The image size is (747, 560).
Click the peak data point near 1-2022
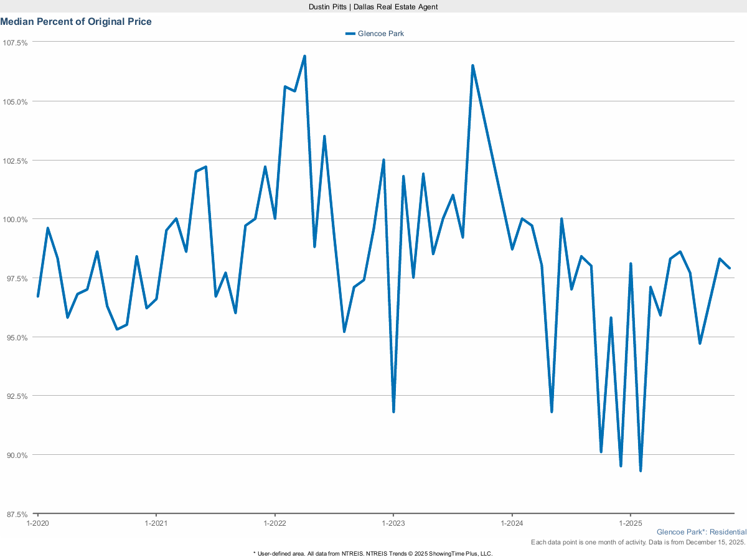tap(303, 55)
